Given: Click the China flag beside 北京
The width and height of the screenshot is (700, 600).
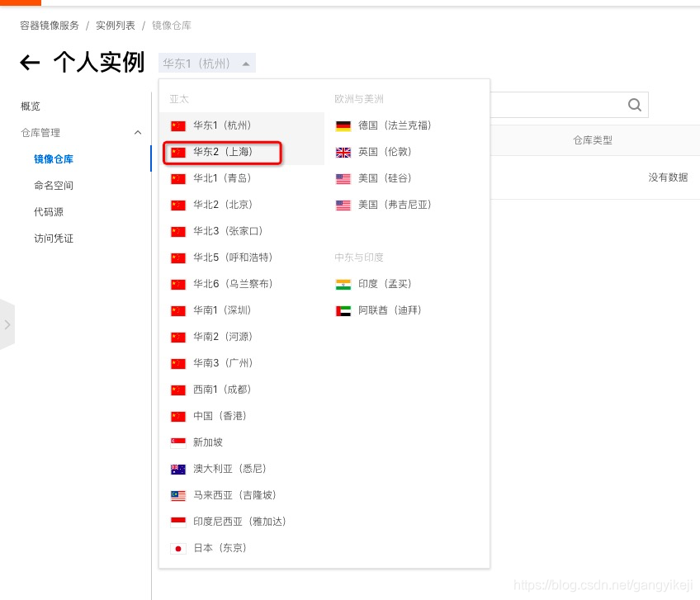Looking at the screenshot, I should point(178,206).
